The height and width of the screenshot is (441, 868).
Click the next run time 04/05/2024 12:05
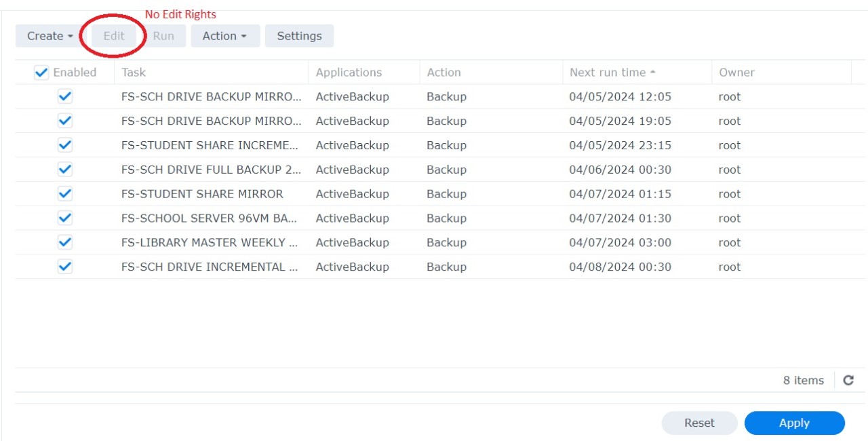tap(620, 97)
